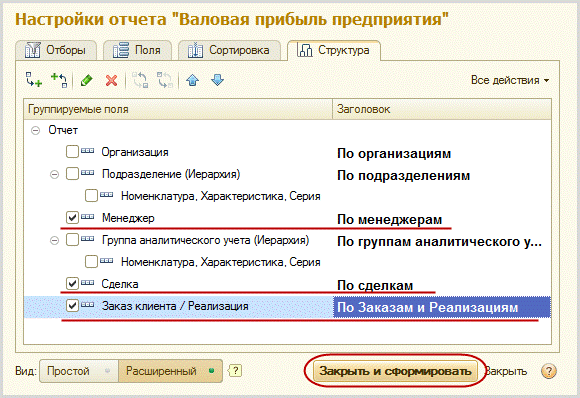Collapse Группа аналитического учета node
The width and height of the screenshot is (580, 398).
54,241
